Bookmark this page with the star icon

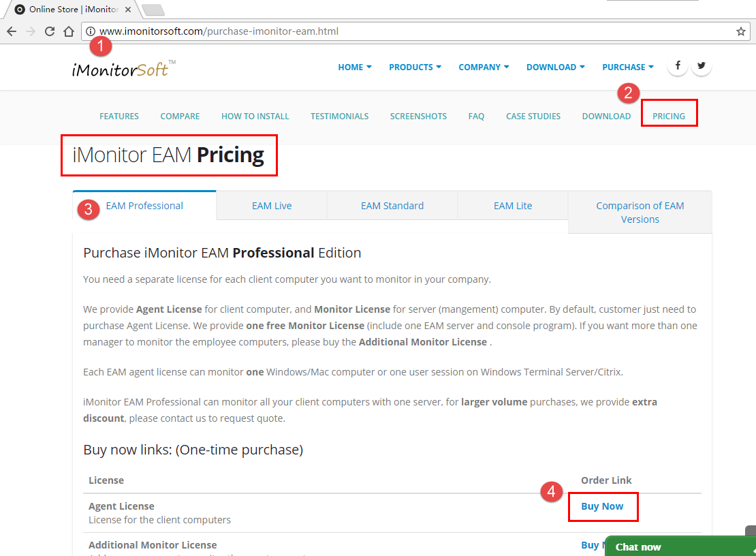(x=740, y=31)
